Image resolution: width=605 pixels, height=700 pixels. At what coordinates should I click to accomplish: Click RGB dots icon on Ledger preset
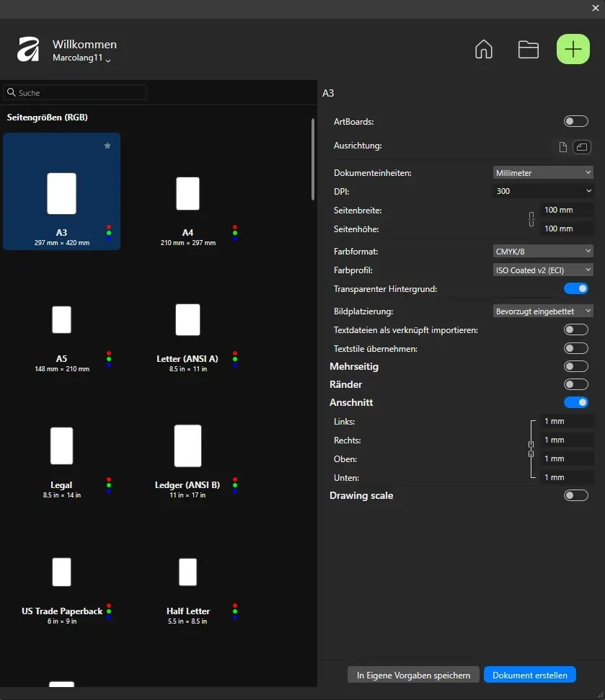tap(235, 485)
